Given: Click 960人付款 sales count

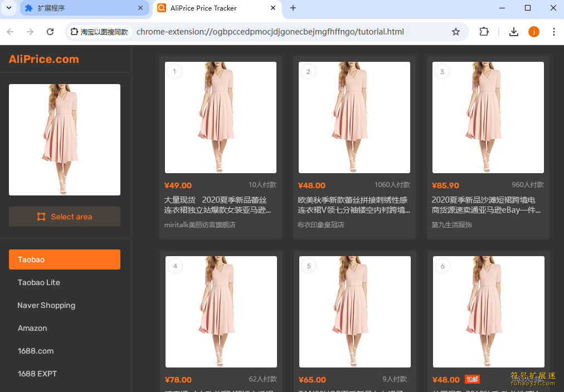Looking at the screenshot, I should point(528,185).
